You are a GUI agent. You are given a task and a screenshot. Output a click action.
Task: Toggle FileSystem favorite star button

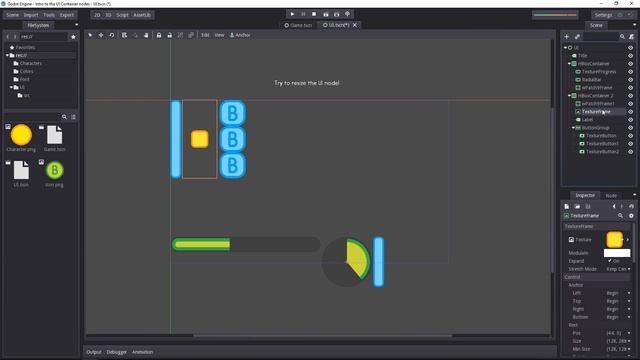pyautogui.click(x=73, y=37)
